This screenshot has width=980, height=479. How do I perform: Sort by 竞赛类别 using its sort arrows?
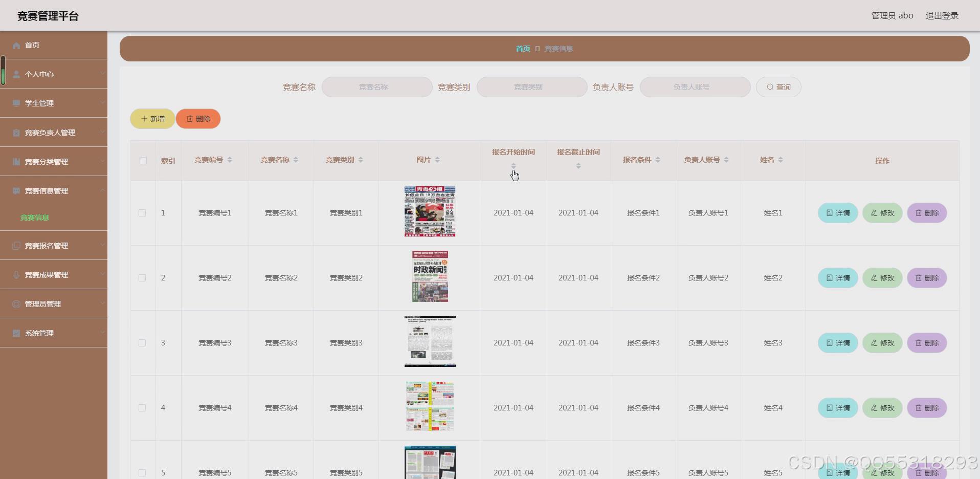[361, 160]
